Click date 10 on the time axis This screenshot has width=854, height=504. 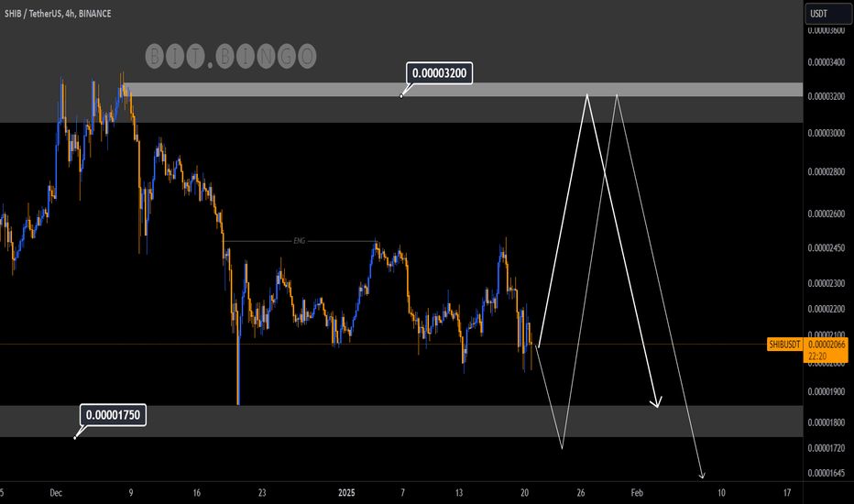point(721,493)
